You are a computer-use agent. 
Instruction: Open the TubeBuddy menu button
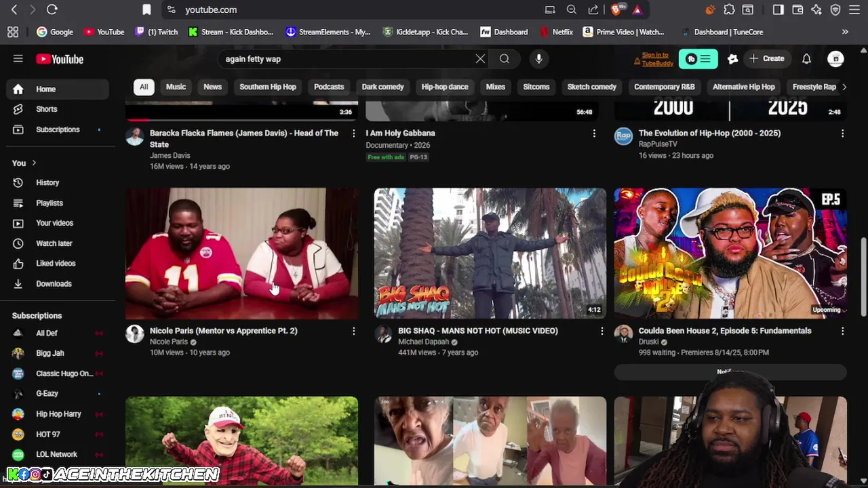[698, 59]
